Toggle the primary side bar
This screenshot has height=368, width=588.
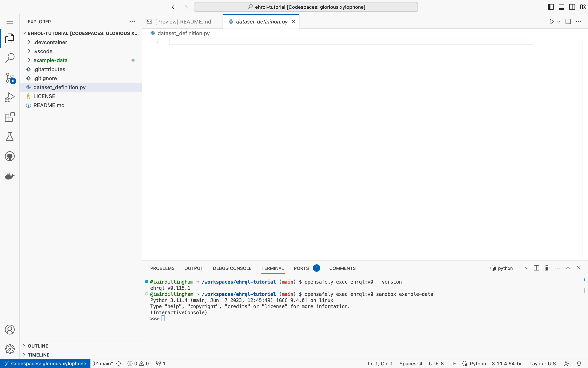tap(551, 7)
